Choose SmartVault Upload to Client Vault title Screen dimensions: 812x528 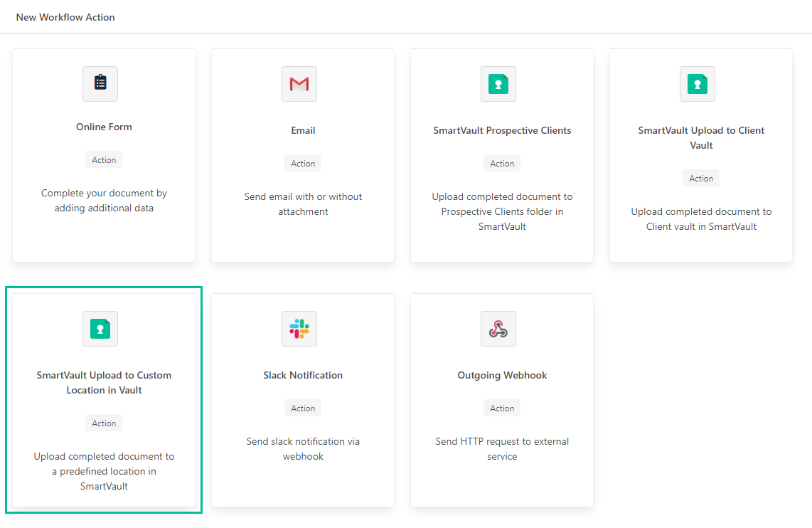(701, 138)
